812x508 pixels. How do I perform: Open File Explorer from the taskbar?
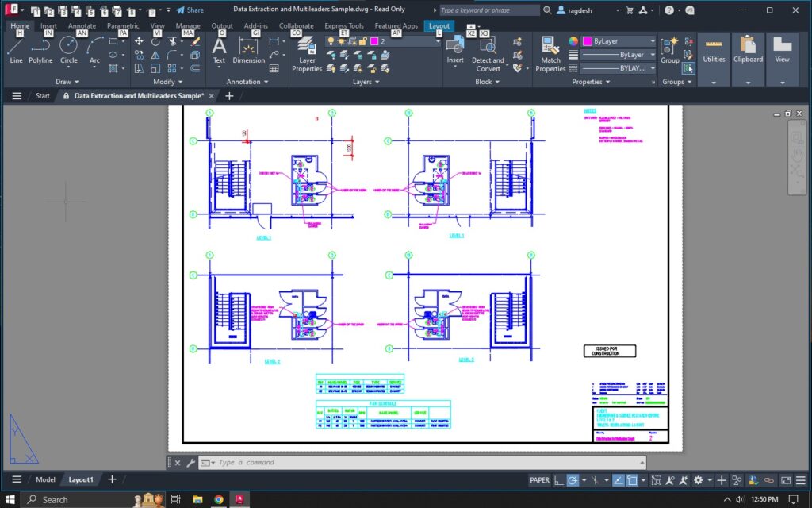pyautogui.click(x=197, y=499)
